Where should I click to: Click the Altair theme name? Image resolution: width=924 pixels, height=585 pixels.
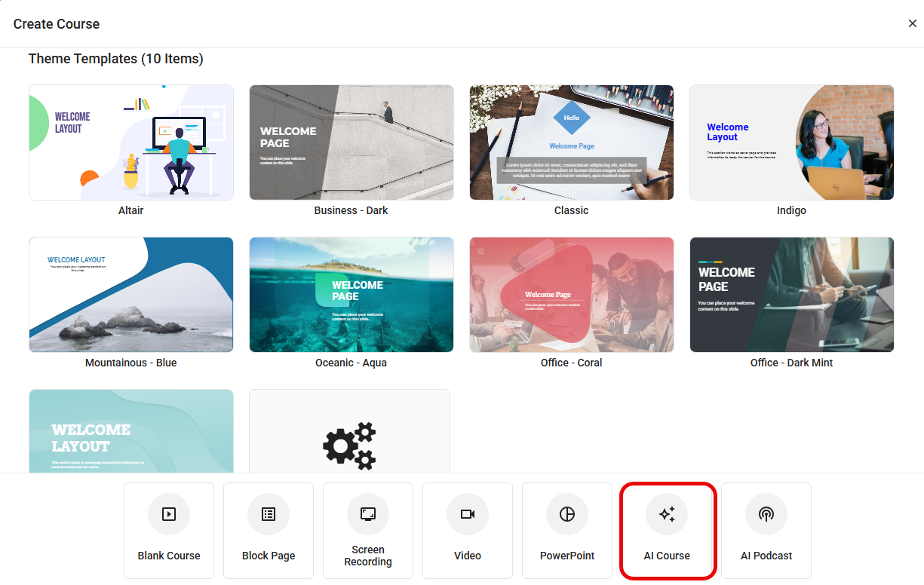(x=131, y=210)
